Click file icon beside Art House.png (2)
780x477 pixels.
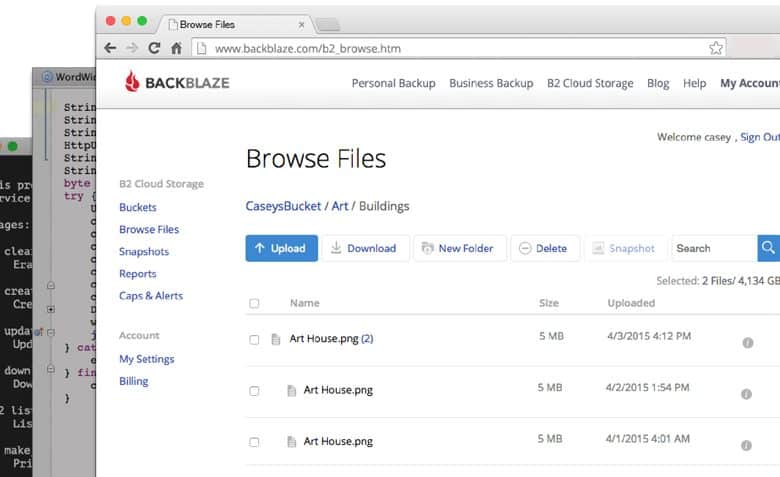[276, 339]
